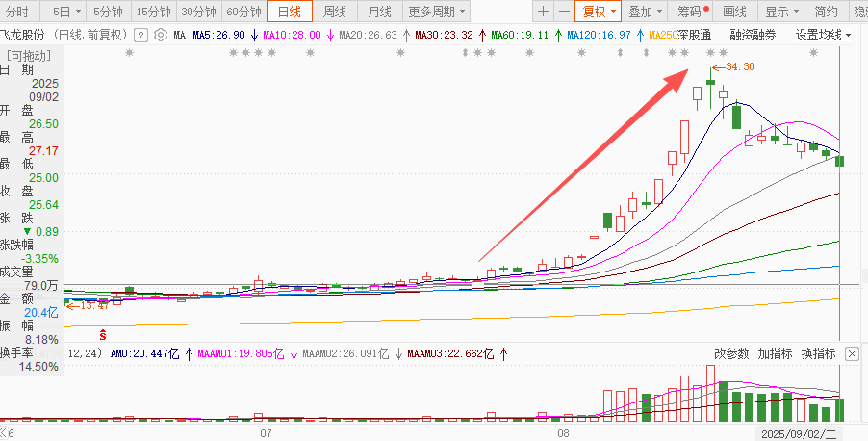
Task: Click the first asterisk event marker
Action: 130,52
